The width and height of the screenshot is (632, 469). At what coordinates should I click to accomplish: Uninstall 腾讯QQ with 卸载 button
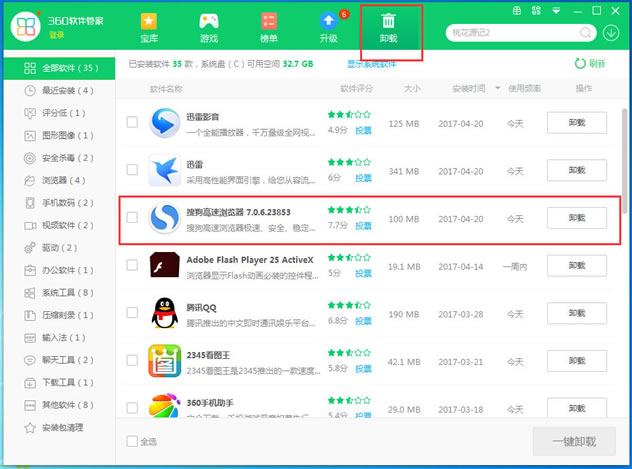577,313
